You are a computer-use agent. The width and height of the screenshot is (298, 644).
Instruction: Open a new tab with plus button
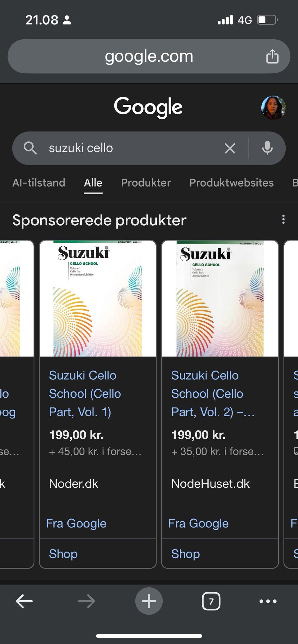tap(149, 601)
